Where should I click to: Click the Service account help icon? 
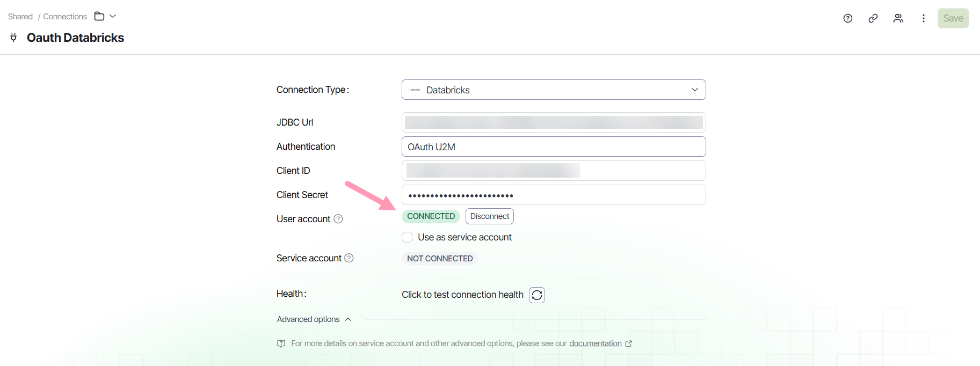coord(349,258)
